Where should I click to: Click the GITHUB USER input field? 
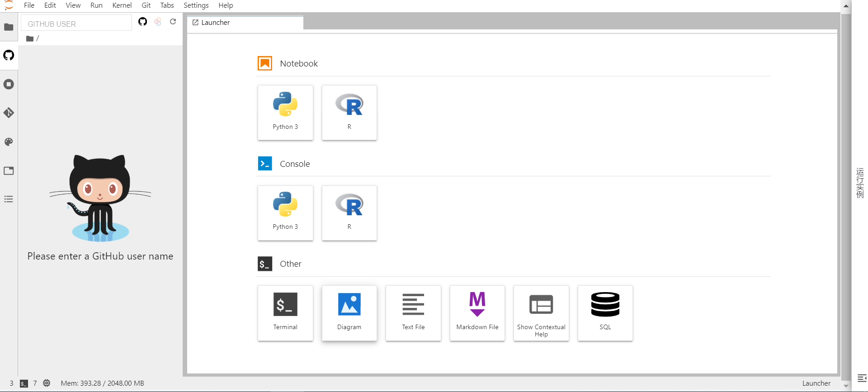(x=77, y=24)
